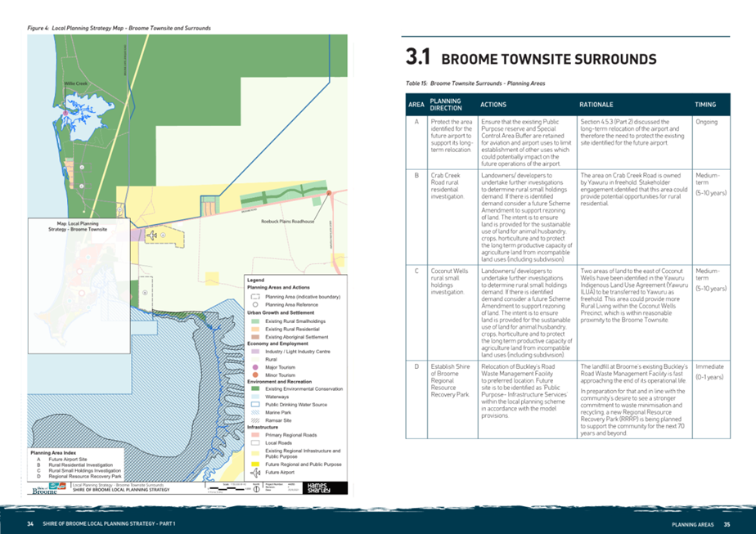The width and height of the screenshot is (756, 534).
Task: Click the Ramsar Site hatch symbol in legend
Action: 255,420
